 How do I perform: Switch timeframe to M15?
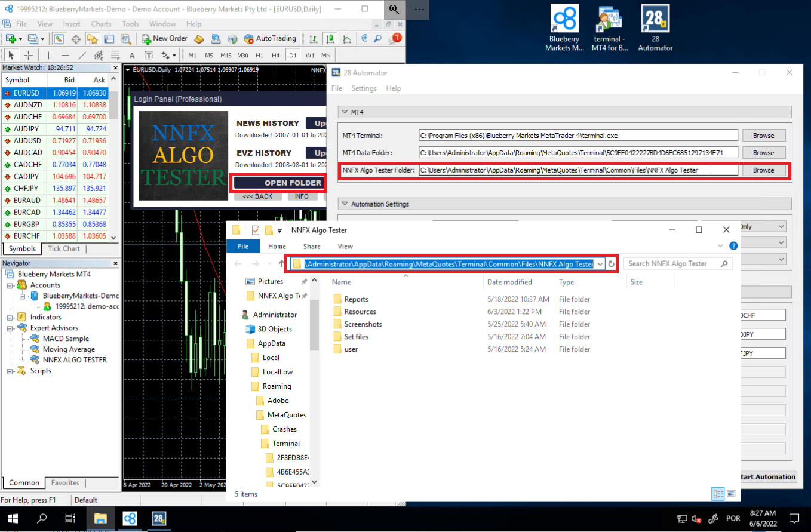[x=226, y=56]
